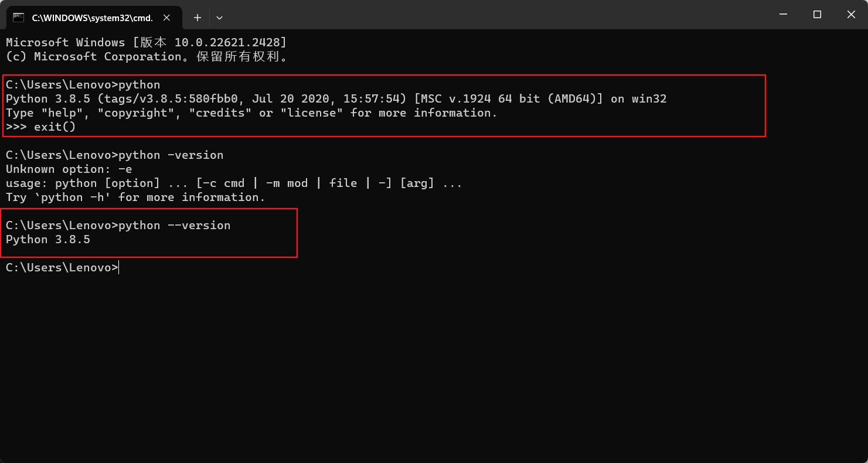Click the "Try `python -h'" hint line
This screenshot has height=463, width=868.
coord(135,198)
